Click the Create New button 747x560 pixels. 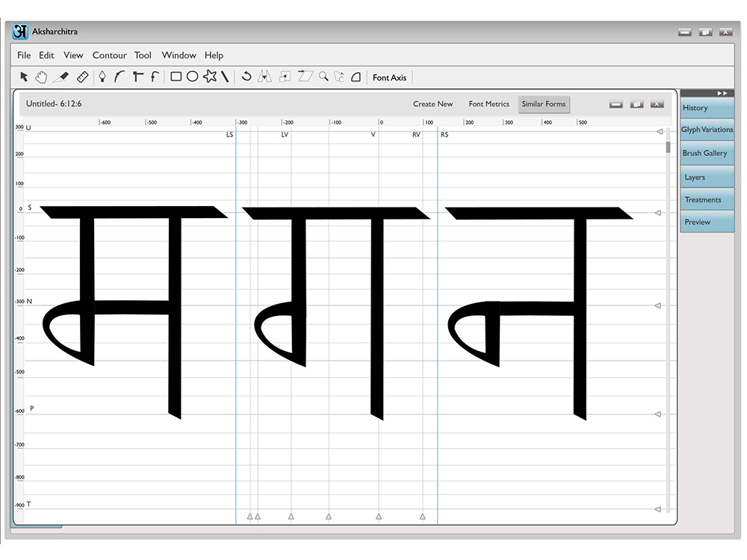point(433,104)
